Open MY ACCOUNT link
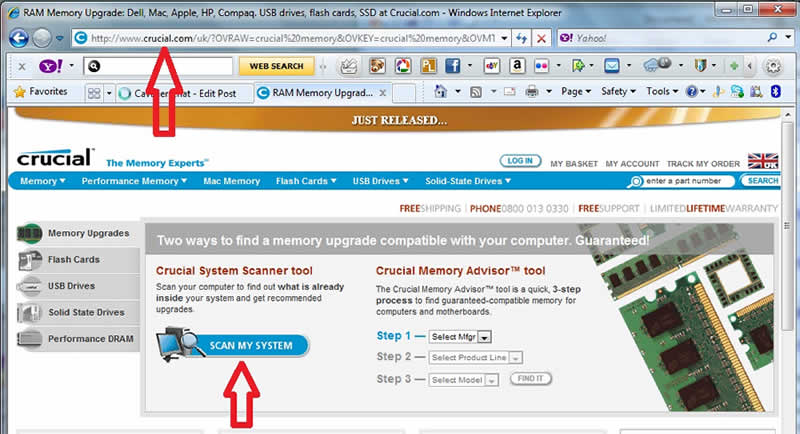The width and height of the screenshot is (800, 434). pos(632,164)
